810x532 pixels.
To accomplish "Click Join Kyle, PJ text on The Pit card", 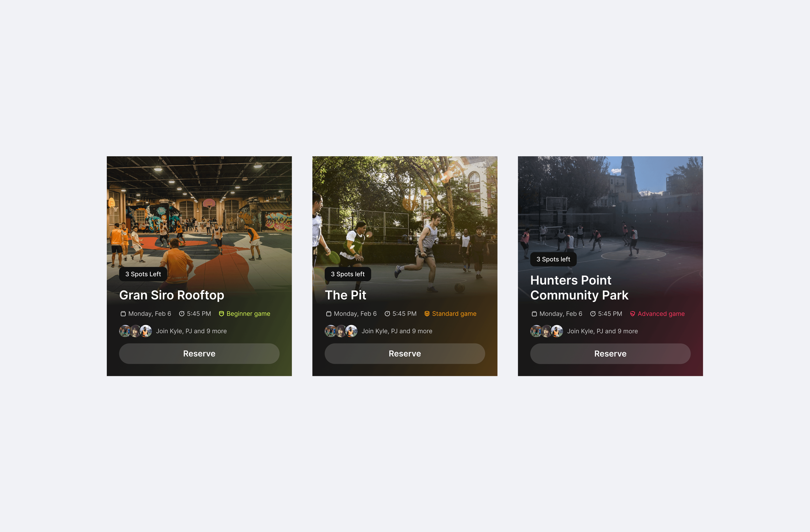I will point(397,331).
